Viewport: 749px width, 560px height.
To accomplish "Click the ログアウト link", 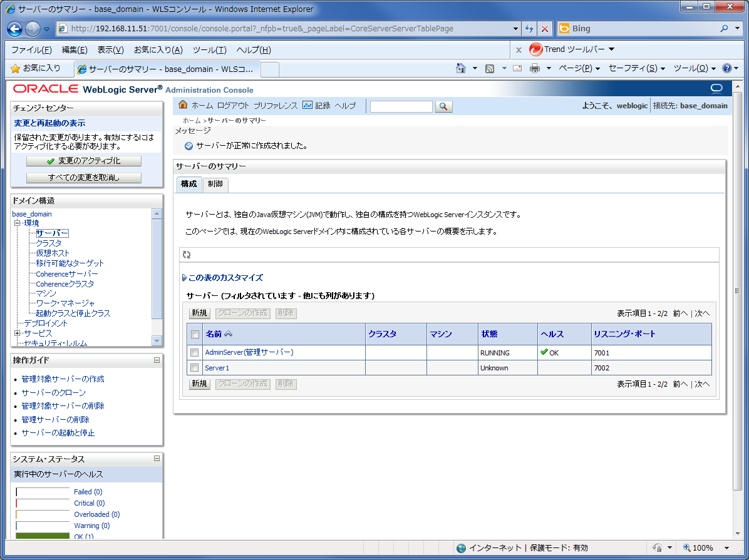I will coord(233,106).
